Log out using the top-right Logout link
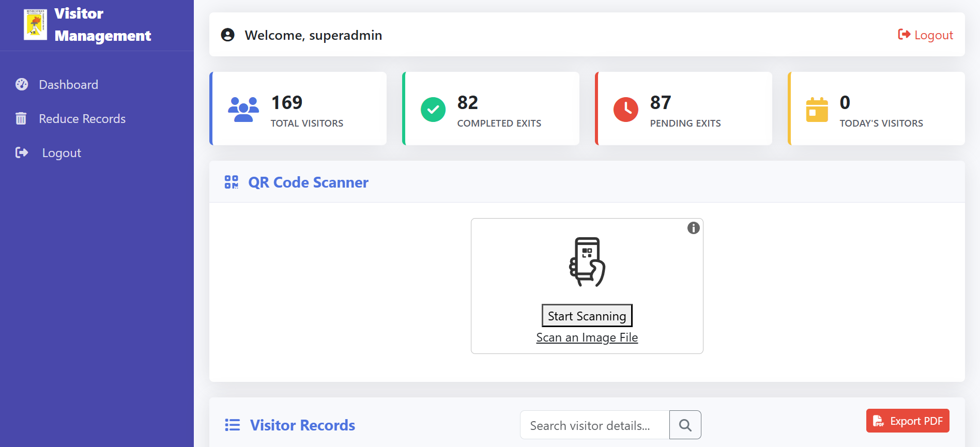 pyautogui.click(x=925, y=35)
